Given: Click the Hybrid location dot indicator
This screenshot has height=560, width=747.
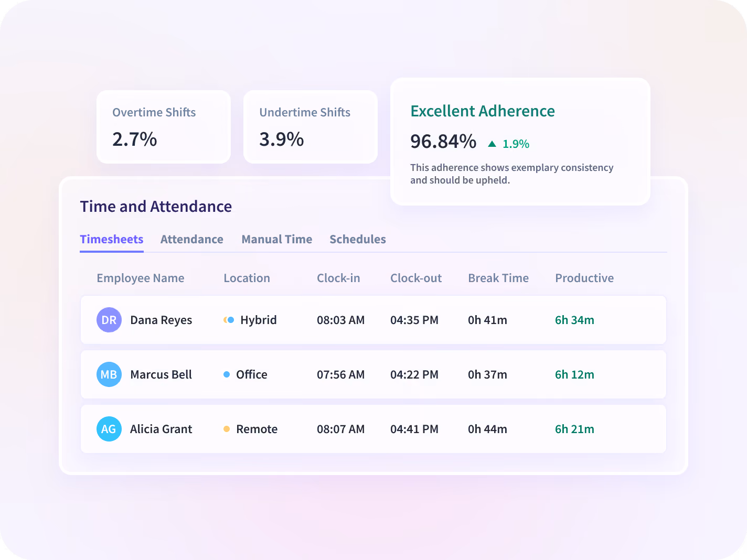Looking at the screenshot, I should coord(229,320).
